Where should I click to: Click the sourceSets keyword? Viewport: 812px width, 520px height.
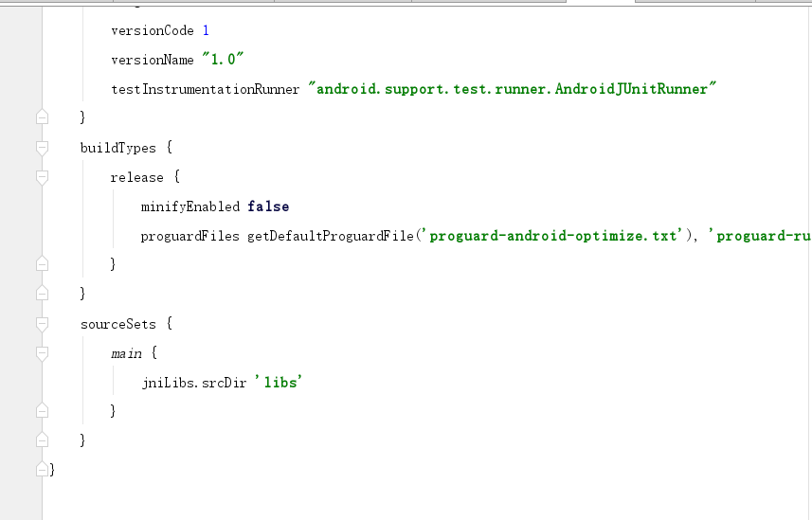coord(118,324)
